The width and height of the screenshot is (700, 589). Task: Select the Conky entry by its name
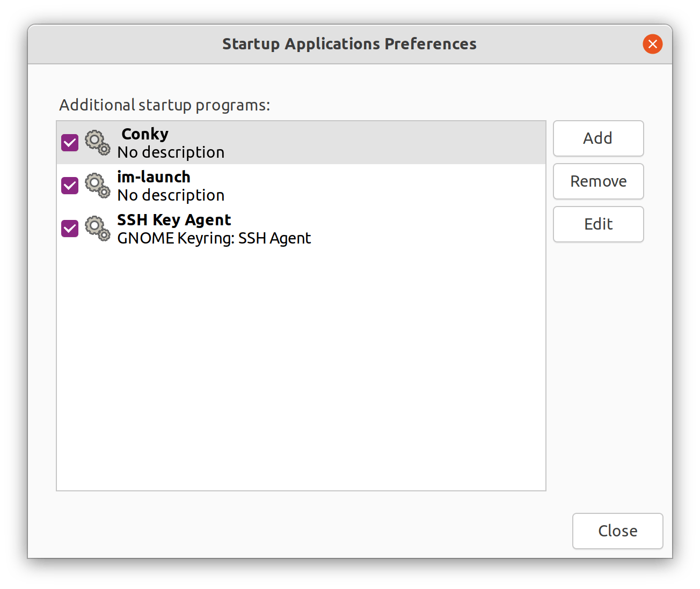point(145,134)
